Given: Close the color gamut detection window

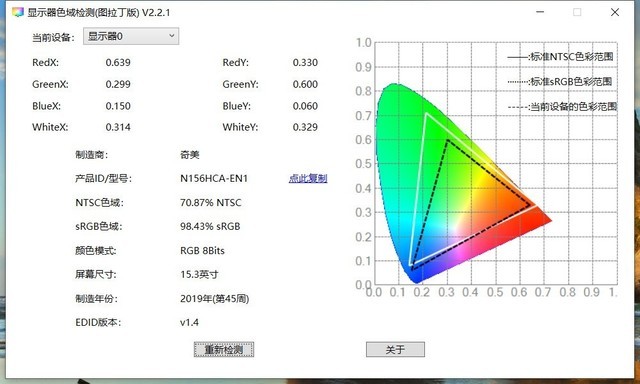Looking at the screenshot, I should [615, 12].
